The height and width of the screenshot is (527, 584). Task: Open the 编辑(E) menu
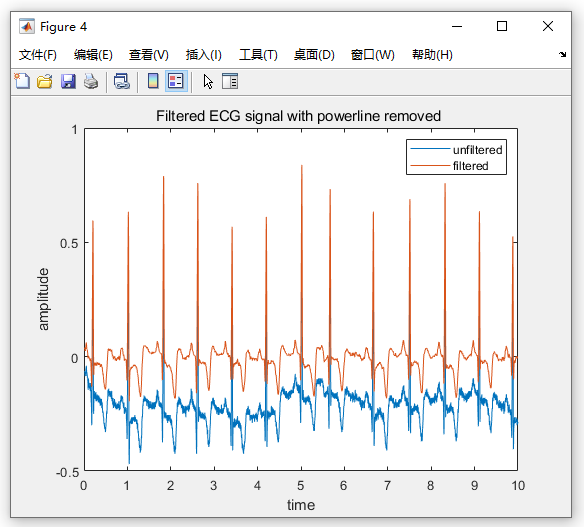[93, 55]
